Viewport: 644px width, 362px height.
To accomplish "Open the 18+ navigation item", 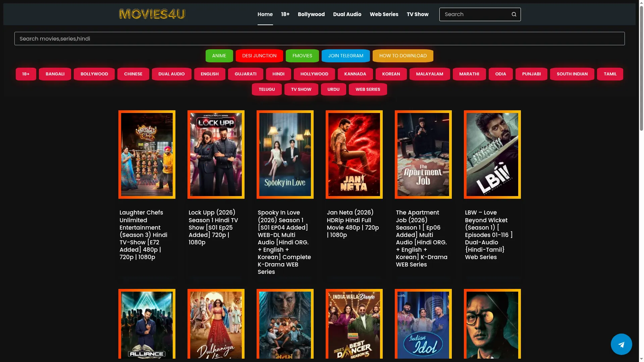I will [x=285, y=14].
